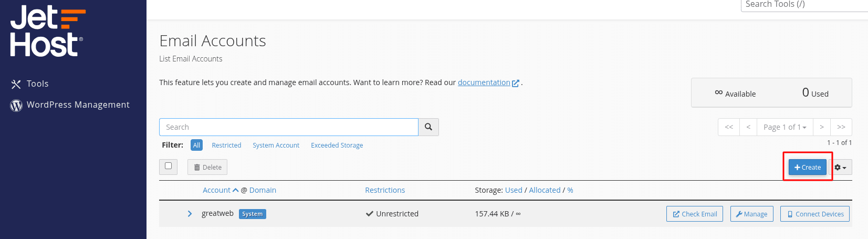Click the Tools wrench icon
868x239 pixels.
[16, 84]
